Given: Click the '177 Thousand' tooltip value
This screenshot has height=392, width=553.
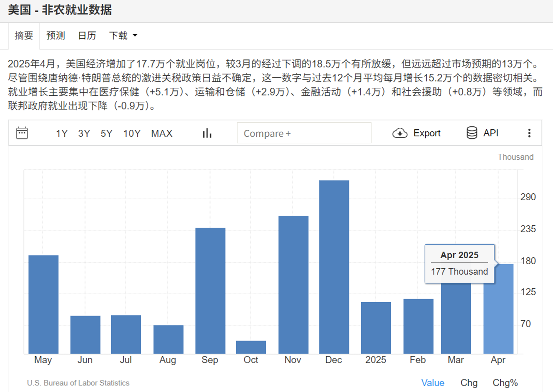Looking at the screenshot, I should pyautogui.click(x=459, y=272).
